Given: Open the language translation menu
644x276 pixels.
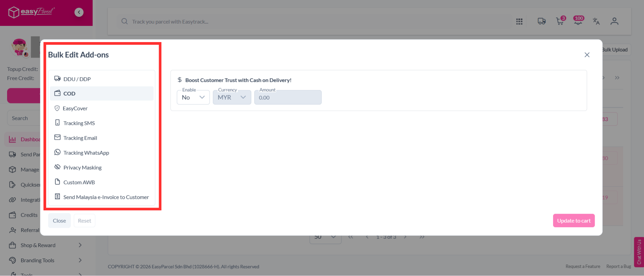Looking at the screenshot, I should click(x=596, y=22).
